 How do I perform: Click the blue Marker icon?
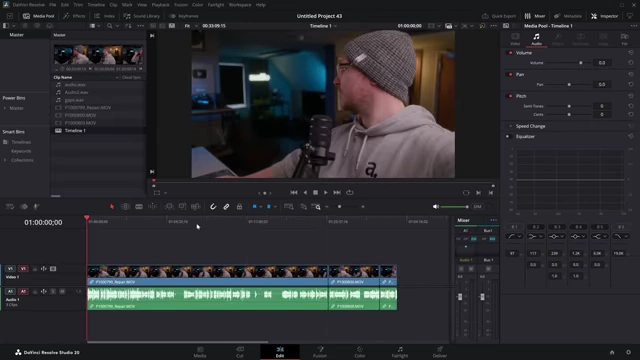tap(269, 207)
